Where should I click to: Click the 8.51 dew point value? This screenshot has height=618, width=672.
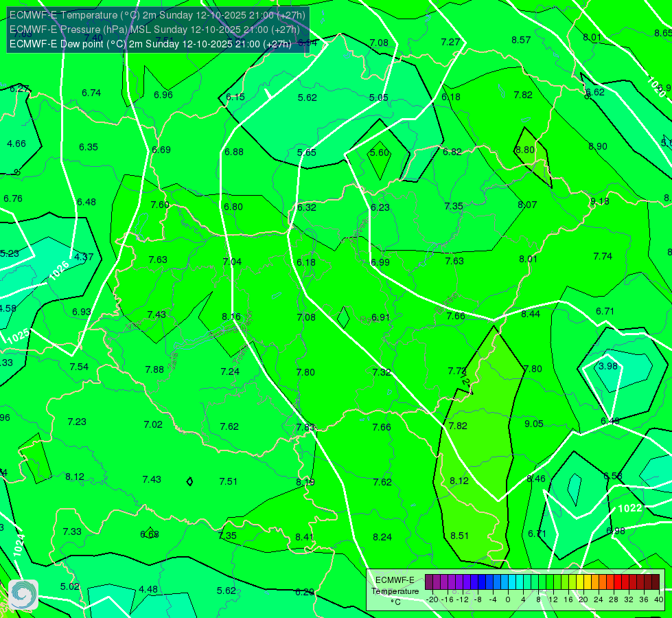tap(459, 536)
